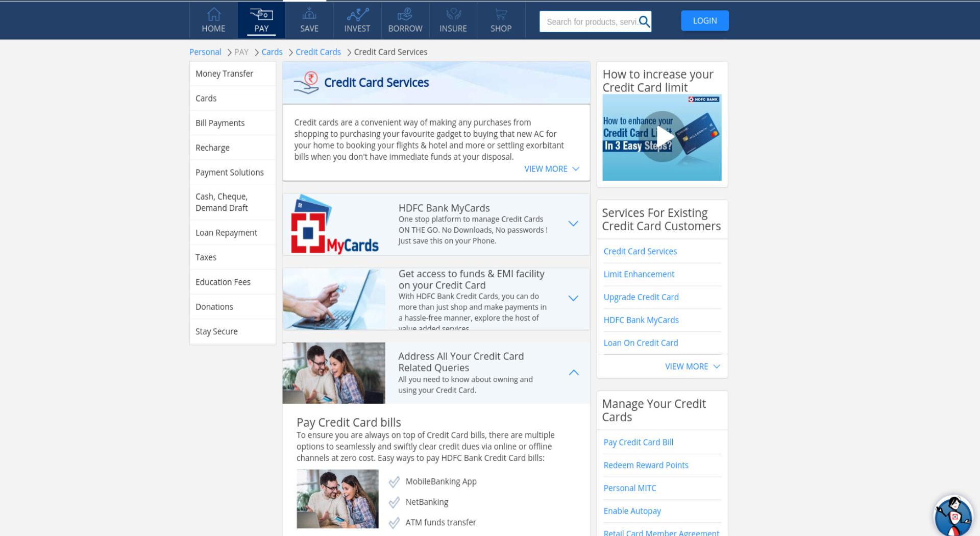Screen dimensions: 980x536
Task: Select Loan Repayment sidebar item
Action: [x=233, y=233]
